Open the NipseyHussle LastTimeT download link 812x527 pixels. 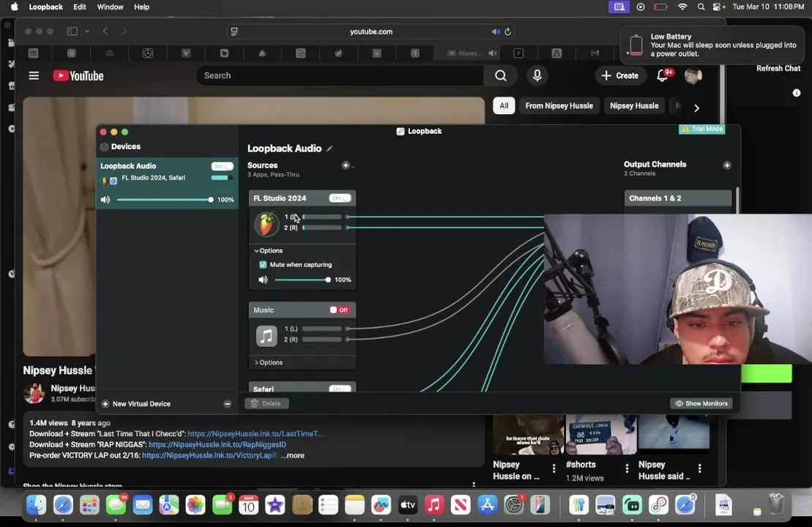click(x=255, y=434)
